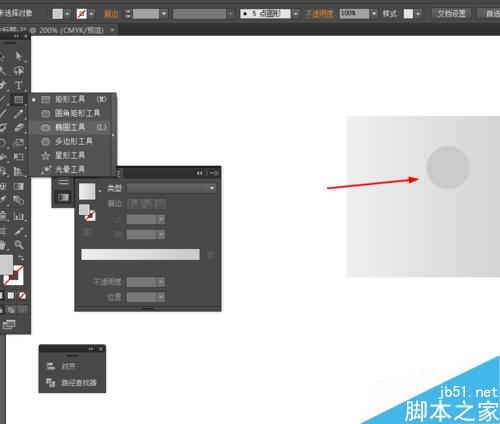
Task: Open the gradient Type dropdown
Action: click(x=171, y=188)
